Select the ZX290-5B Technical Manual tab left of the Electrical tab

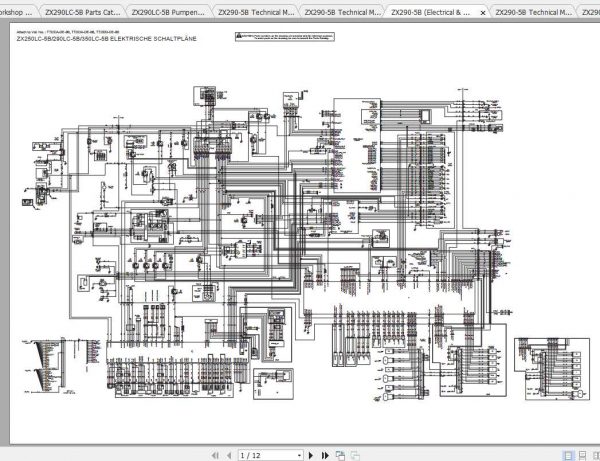342,12
